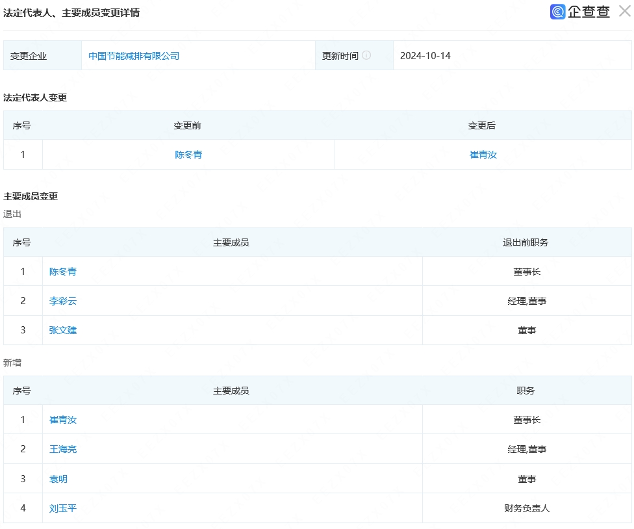The image size is (634, 529).
Task: Open 崔青汝 in the 新增 members list
Action: 63,420
